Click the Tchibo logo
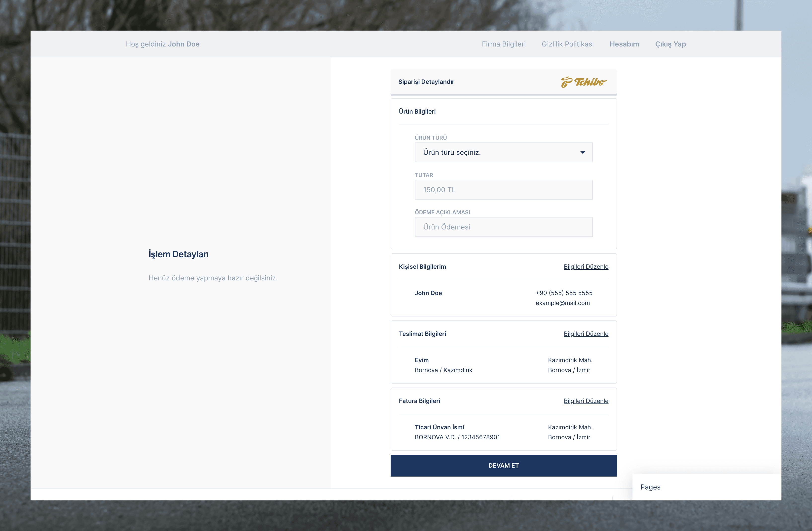 point(583,82)
